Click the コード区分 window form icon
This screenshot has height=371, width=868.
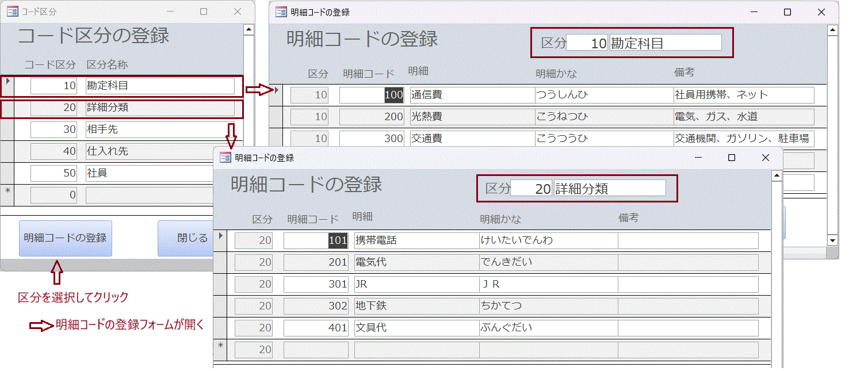tap(12, 12)
